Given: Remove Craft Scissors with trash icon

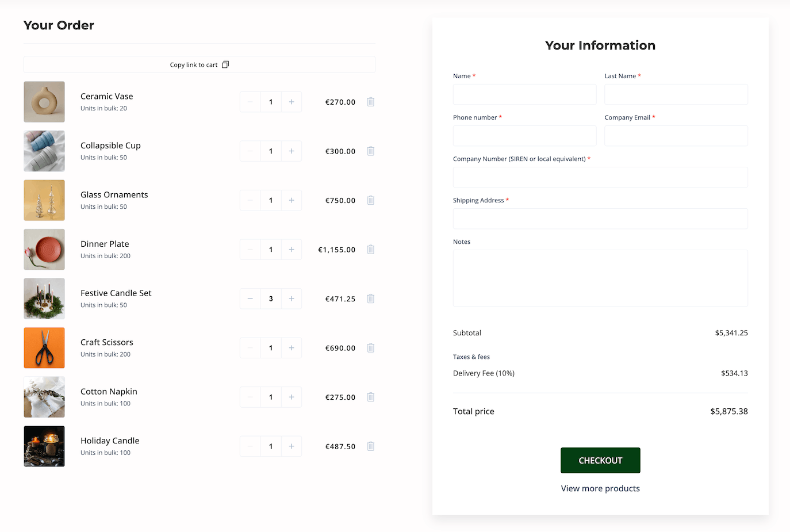Looking at the screenshot, I should point(371,348).
